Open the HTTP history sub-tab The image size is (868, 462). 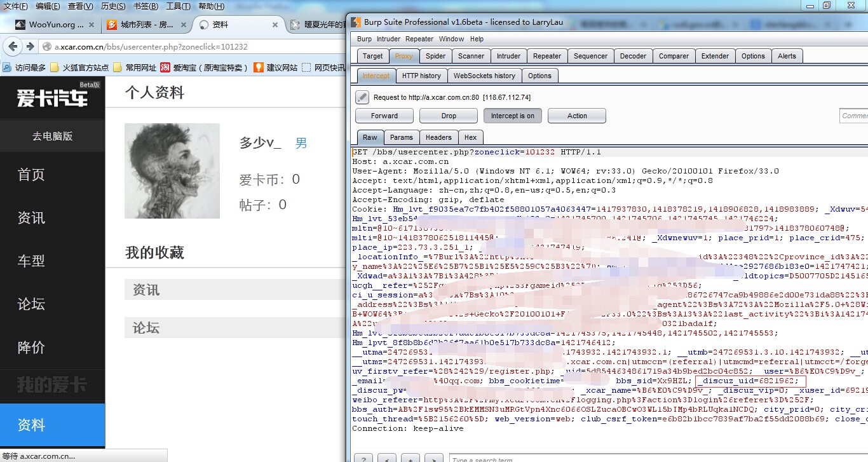421,76
